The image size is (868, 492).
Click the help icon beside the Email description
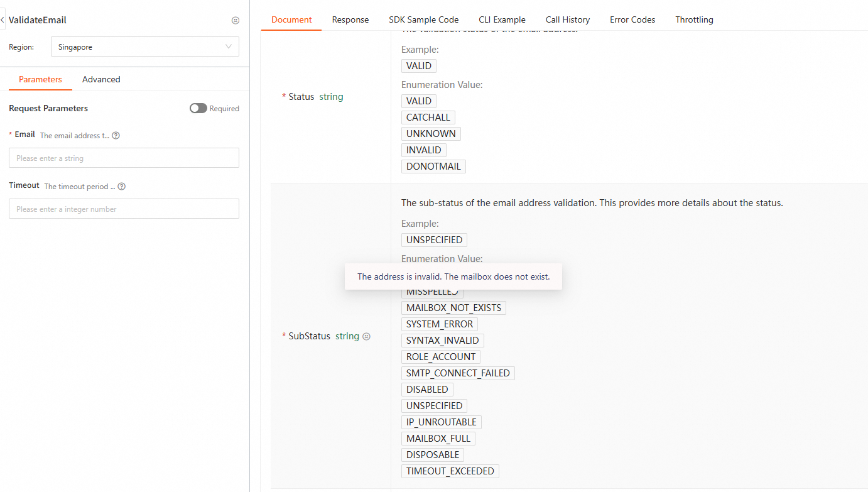116,135
